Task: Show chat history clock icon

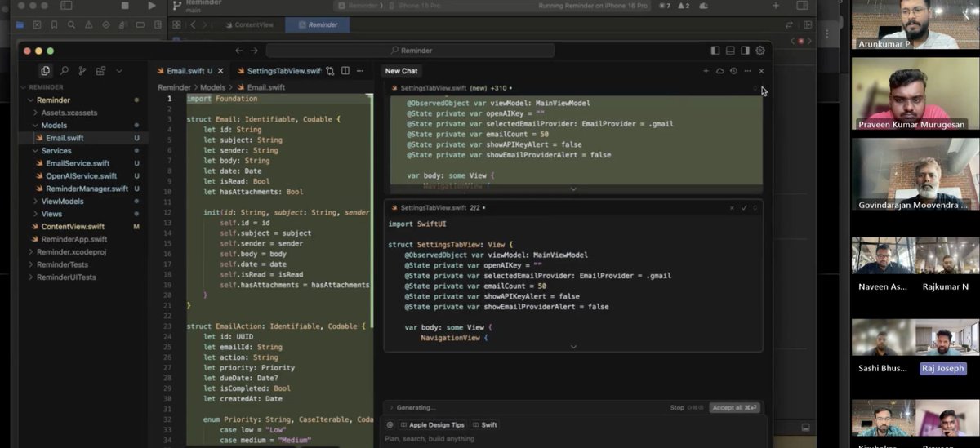Action: click(x=733, y=71)
